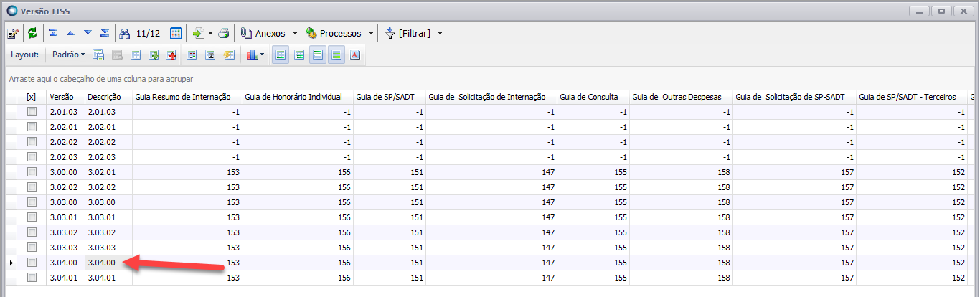Go to the last record

(105, 33)
